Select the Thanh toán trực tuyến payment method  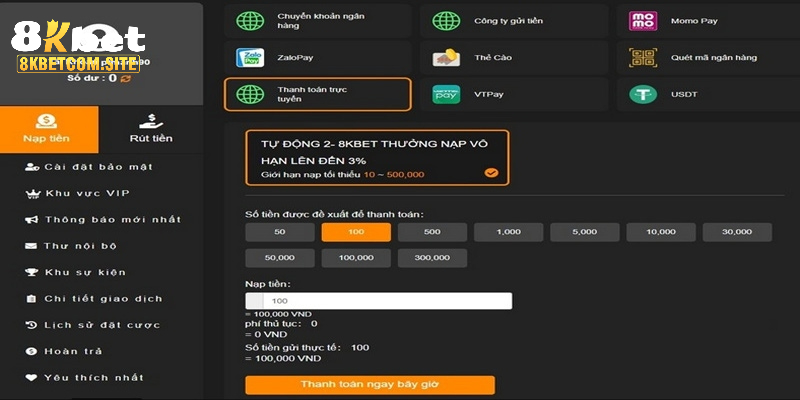tap(318, 94)
